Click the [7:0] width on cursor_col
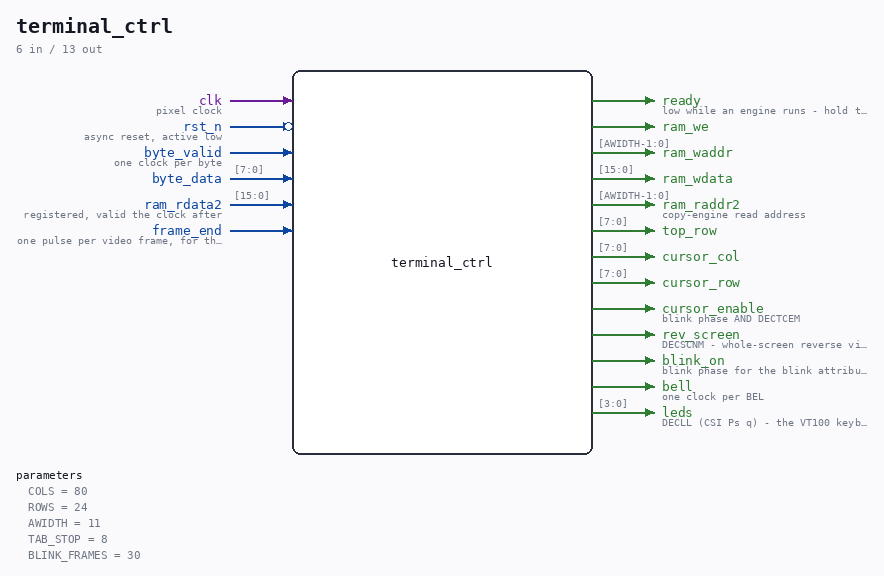This screenshot has height=576, width=884. pos(613,247)
